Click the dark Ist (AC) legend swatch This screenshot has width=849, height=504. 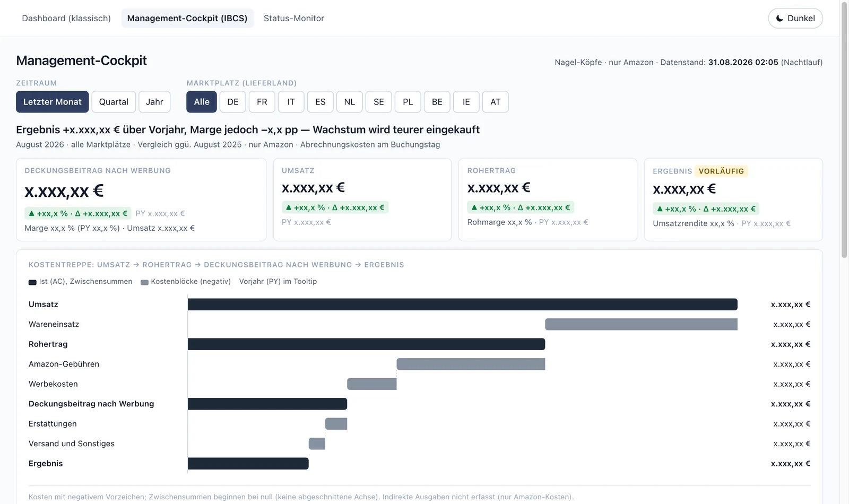pyautogui.click(x=32, y=282)
